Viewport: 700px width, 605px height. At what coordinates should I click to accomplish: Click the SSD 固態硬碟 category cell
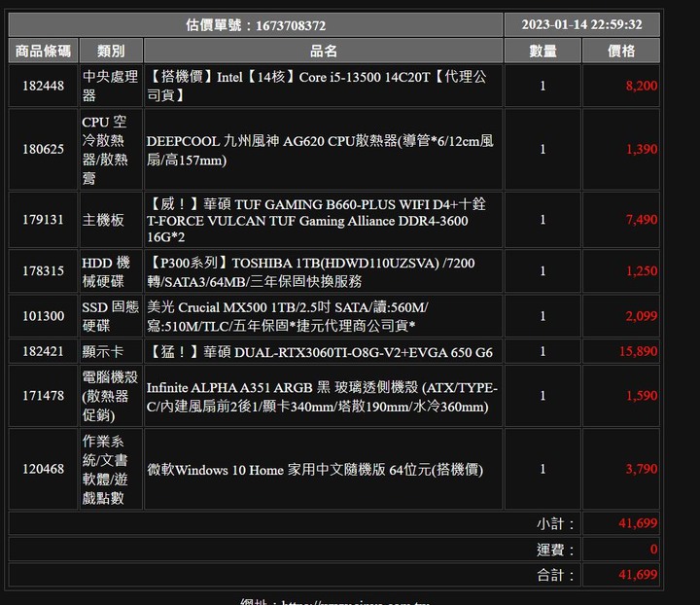[111, 316]
